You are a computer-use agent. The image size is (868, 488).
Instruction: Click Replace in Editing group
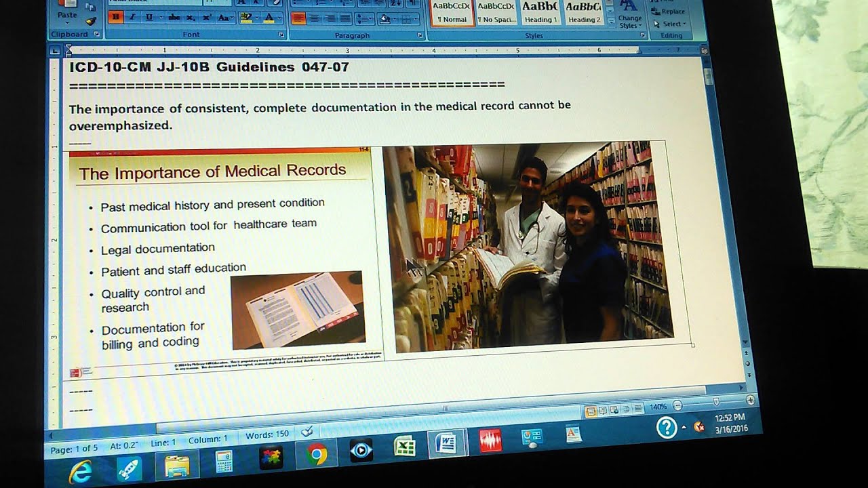click(669, 12)
